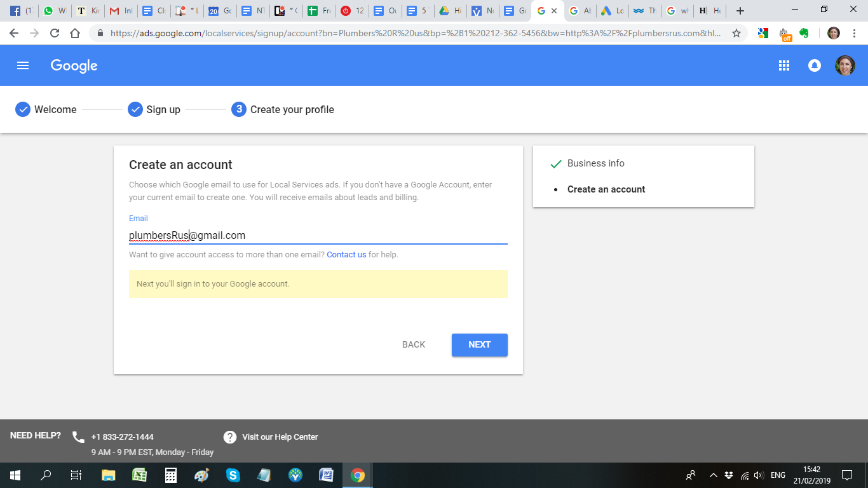Open the Evernote extension

pyautogui.click(x=804, y=33)
